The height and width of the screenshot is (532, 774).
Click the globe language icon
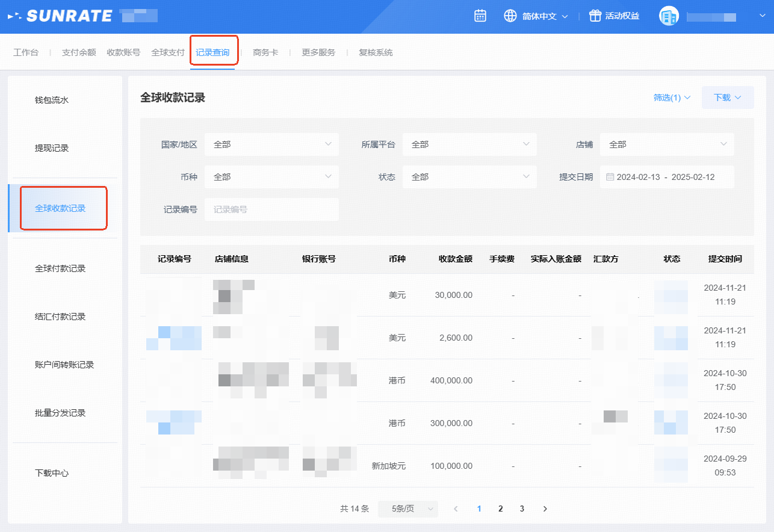(510, 16)
